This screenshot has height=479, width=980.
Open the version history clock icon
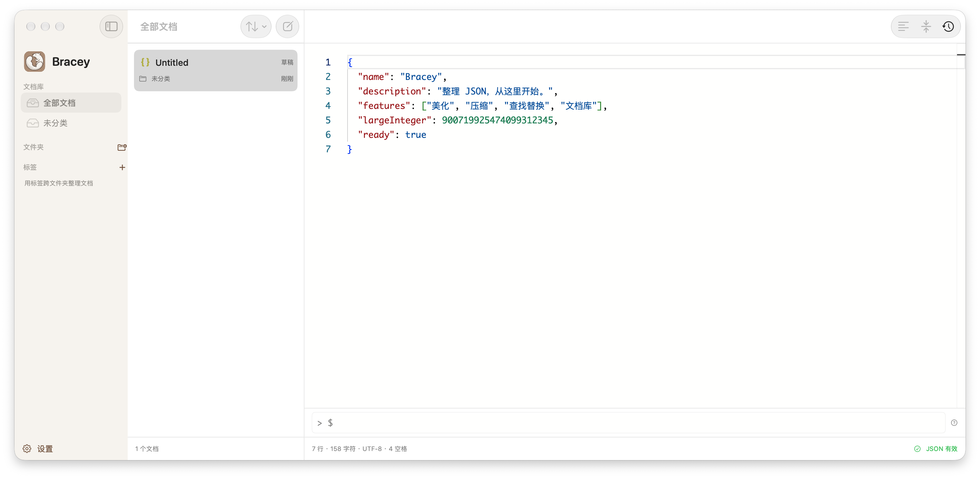[x=948, y=27]
